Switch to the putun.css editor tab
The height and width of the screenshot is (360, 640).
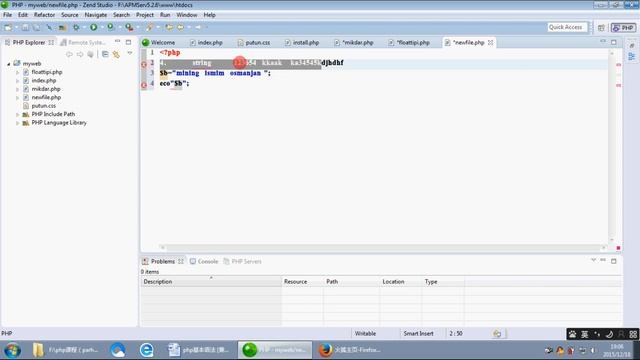coord(254,42)
